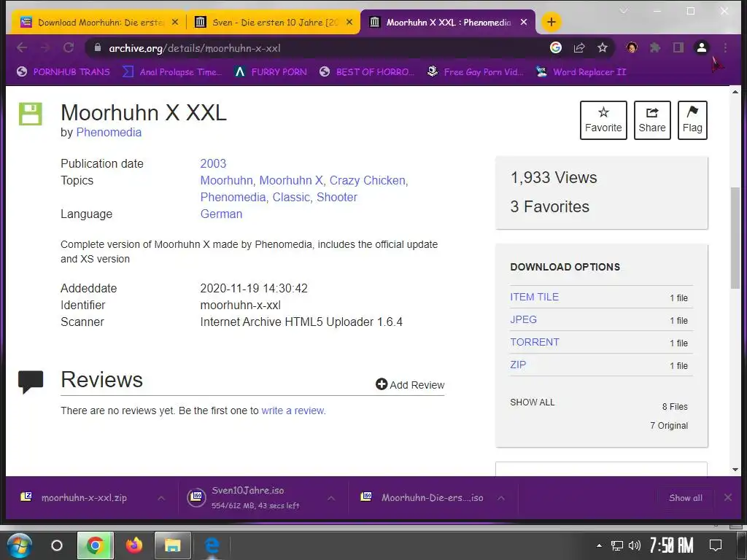Close the Download Moorhuhn tab
Viewport: 747px width, 560px height.
(x=175, y=22)
